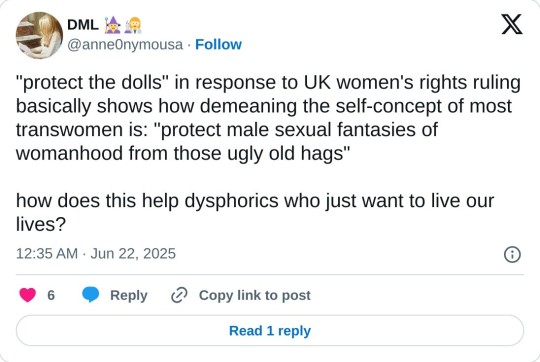Open the info circle icon beside the timestamp

512,255
